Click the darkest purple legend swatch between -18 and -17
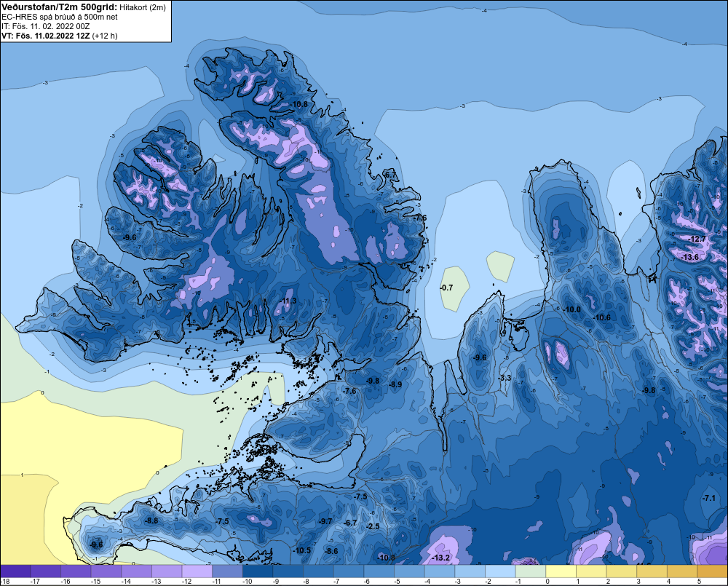Screen dimensions: 728x586 15,571
